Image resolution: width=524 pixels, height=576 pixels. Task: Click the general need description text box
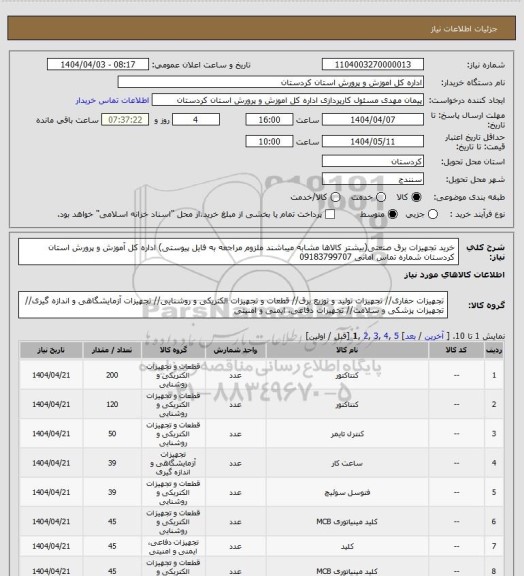pyautogui.click(x=238, y=252)
